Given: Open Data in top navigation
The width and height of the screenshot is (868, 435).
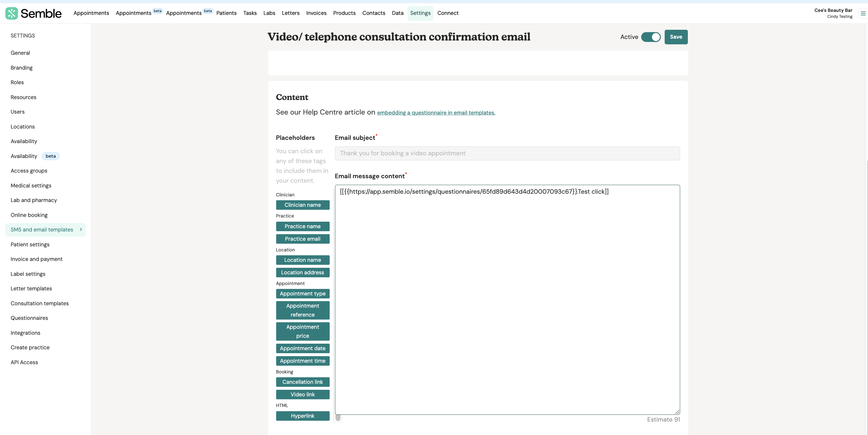Looking at the screenshot, I should tap(398, 13).
